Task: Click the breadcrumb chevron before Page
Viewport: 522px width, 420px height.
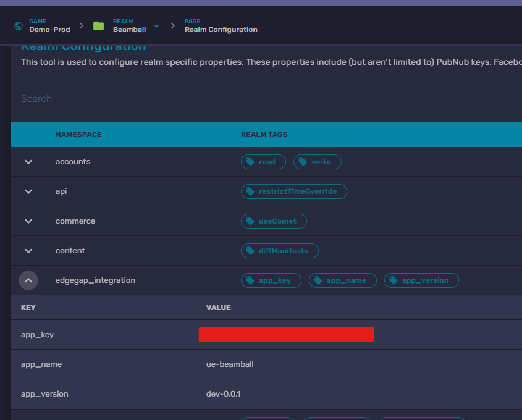Action: [x=172, y=26]
